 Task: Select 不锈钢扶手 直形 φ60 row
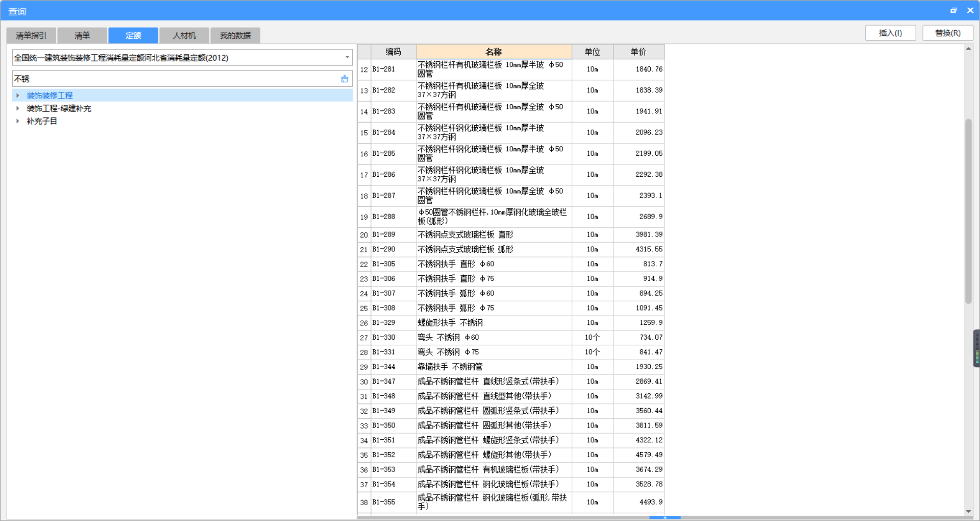point(511,264)
